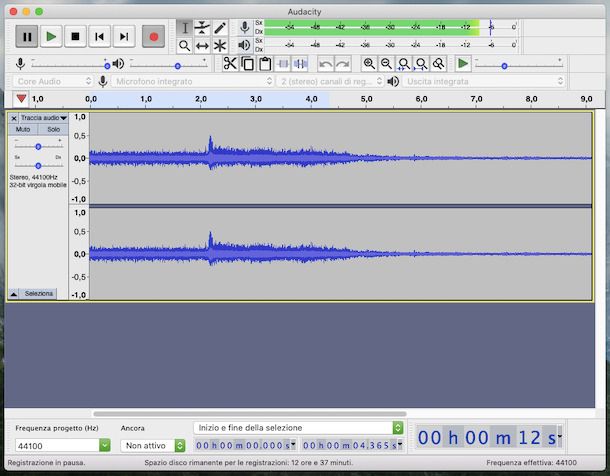Fit whole project in window

tap(421, 63)
